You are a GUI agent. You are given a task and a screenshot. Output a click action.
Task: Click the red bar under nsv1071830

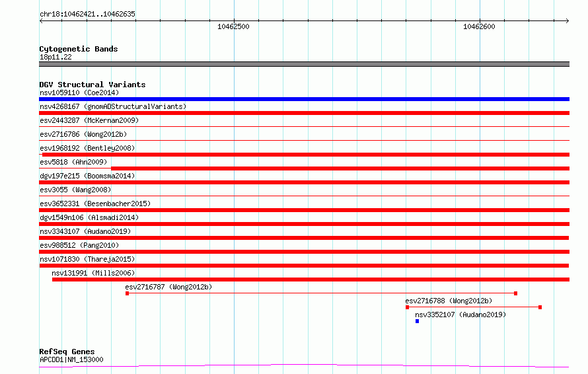304,266
